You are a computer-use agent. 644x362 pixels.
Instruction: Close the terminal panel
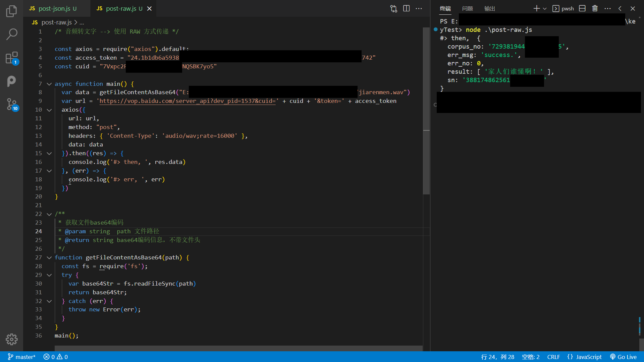coord(633,8)
